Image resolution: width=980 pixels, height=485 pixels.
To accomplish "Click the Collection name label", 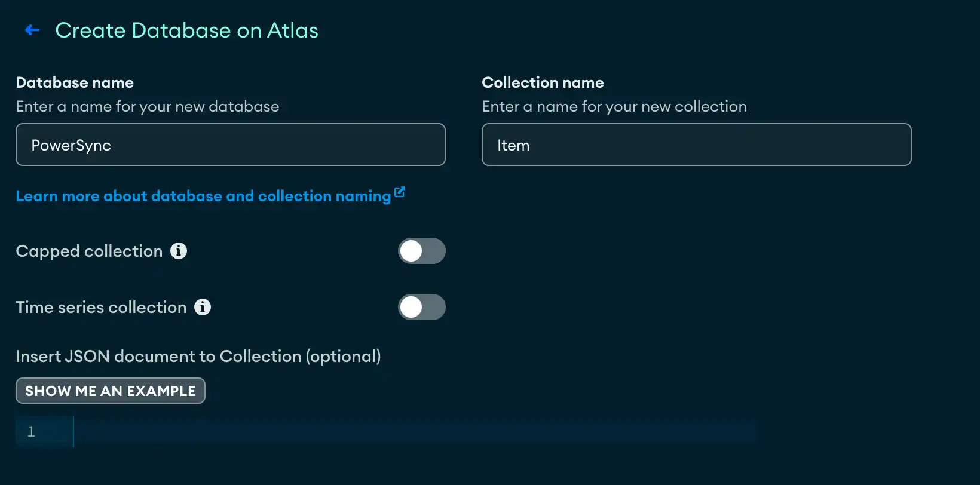I will 543,82.
